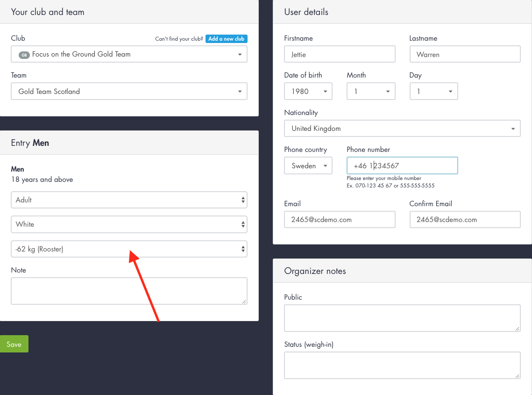
Task: Click the "Entry Men" heading
Action: [x=30, y=143]
